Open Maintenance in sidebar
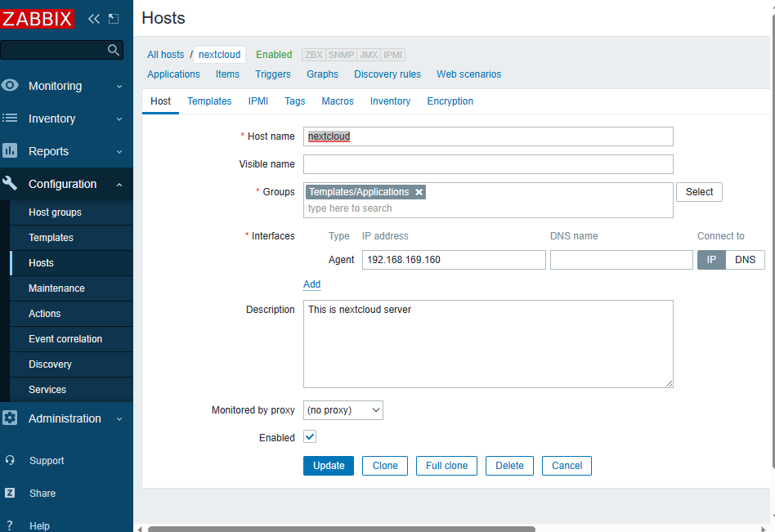The height and width of the screenshot is (532, 775). coord(71,288)
